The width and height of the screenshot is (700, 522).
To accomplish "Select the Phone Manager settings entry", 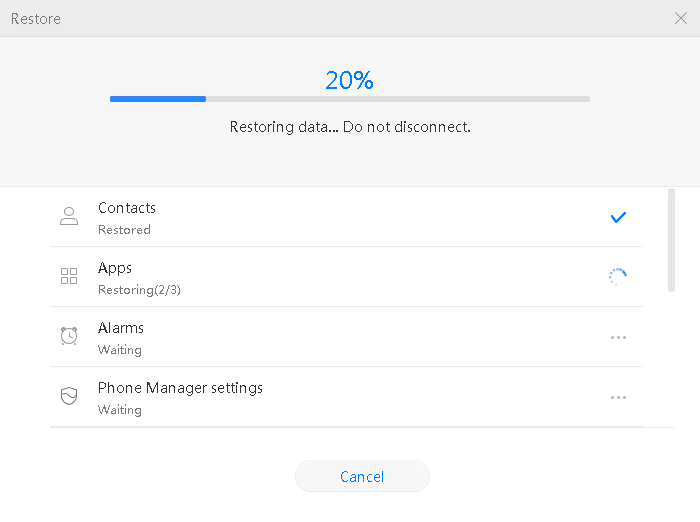I will pos(346,397).
